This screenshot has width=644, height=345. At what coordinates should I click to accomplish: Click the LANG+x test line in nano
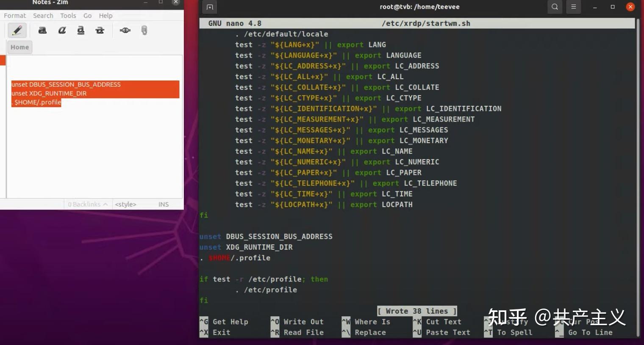(311, 45)
